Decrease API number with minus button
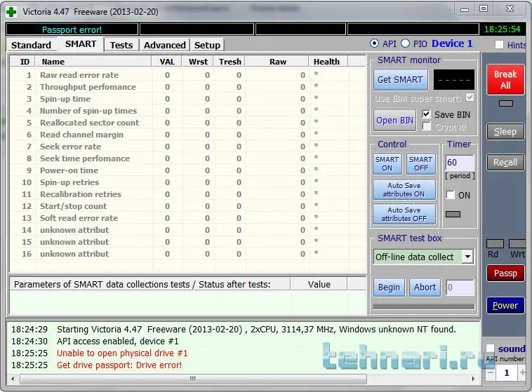 tap(491, 372)
